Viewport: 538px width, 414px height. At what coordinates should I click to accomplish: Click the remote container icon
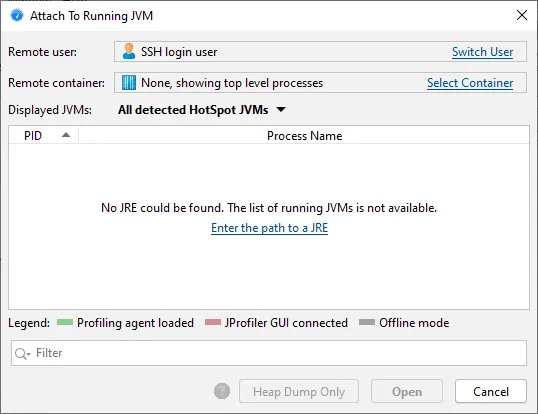[x=129, y=83]
